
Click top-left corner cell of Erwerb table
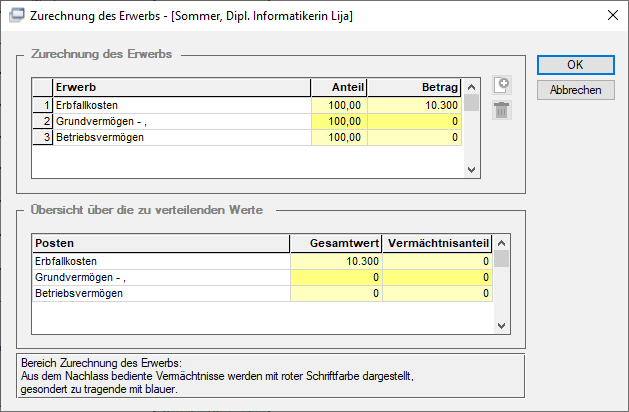click(x=43, y=87)
